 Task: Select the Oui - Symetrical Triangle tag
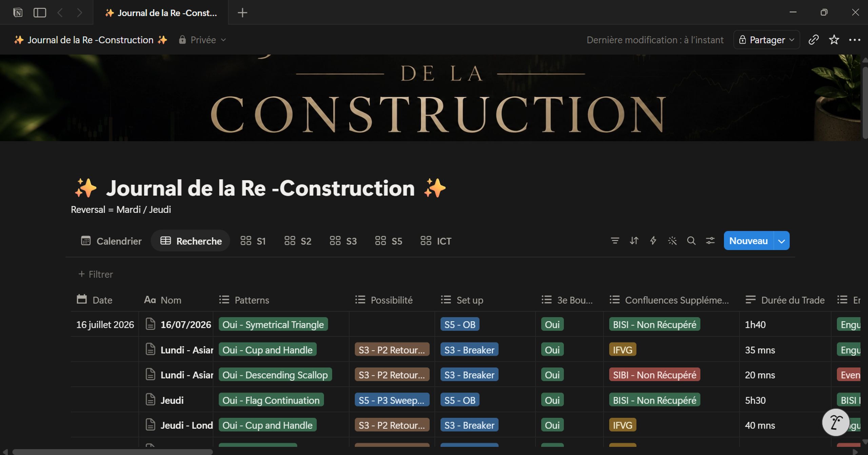pyautogui.click(x=273, y=324)
